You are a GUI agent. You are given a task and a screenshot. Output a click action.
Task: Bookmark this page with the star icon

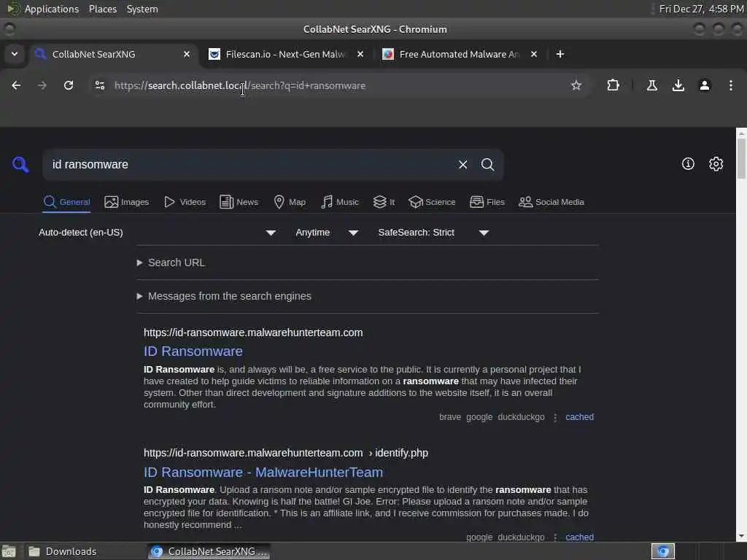coord(576,85)
